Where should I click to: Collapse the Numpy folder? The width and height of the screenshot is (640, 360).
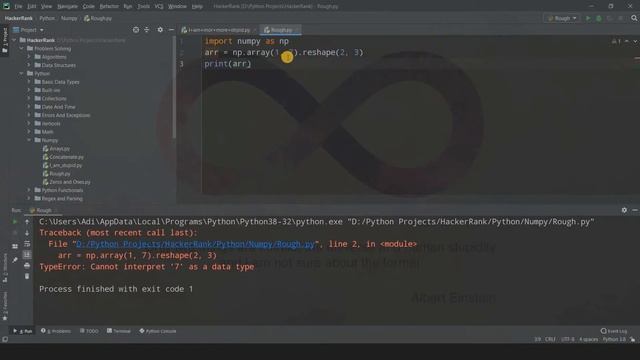click(x=29, y=140)
